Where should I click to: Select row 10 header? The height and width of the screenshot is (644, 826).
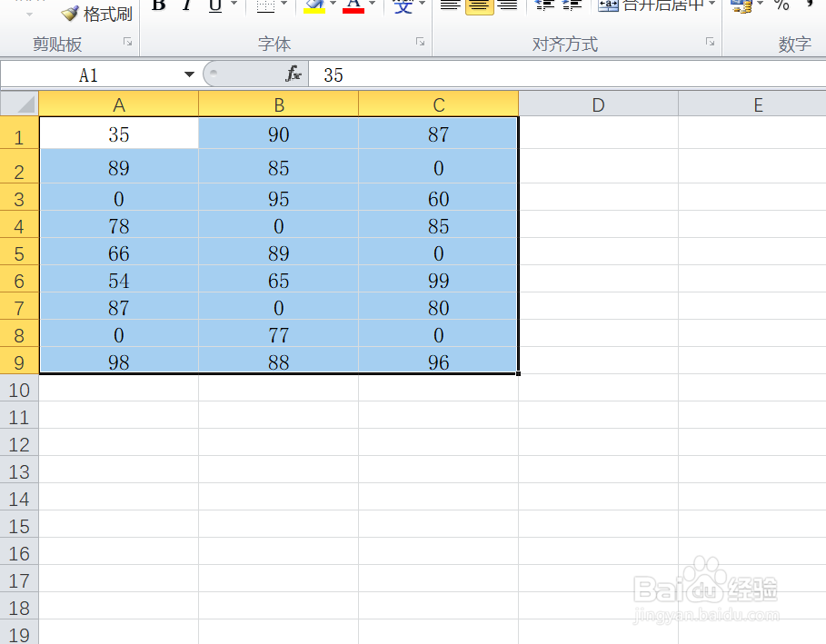[x=19, y=389]
